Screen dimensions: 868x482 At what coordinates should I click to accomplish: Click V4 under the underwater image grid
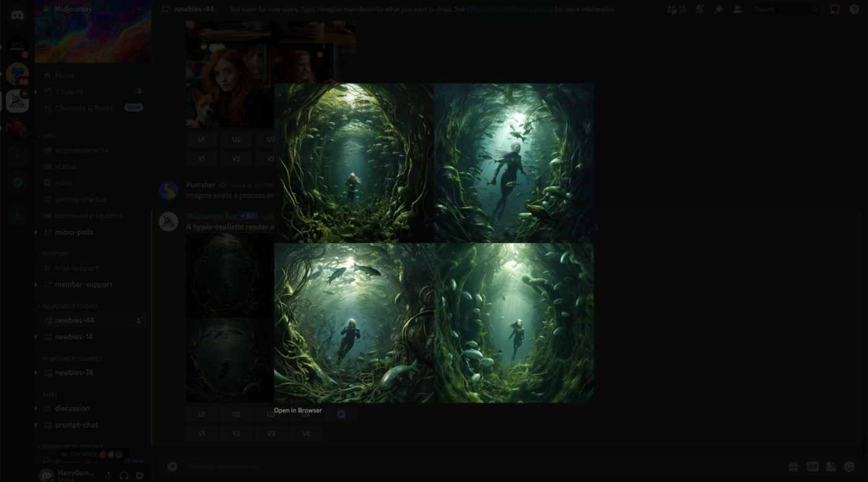pos(306,434)
